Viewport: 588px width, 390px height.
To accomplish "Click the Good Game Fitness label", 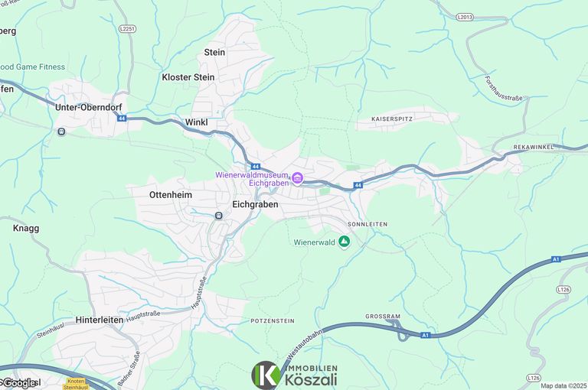I will pos(32,67).
